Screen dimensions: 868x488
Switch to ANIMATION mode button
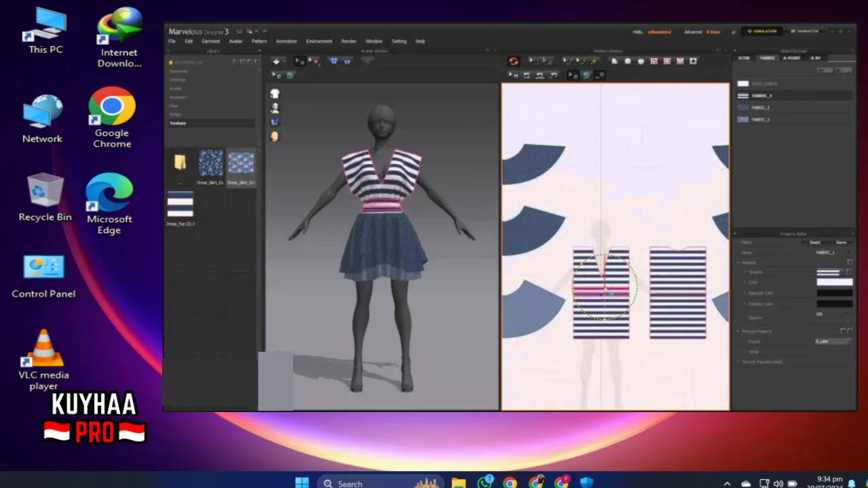pyautogui.click(x=805, y=31)
